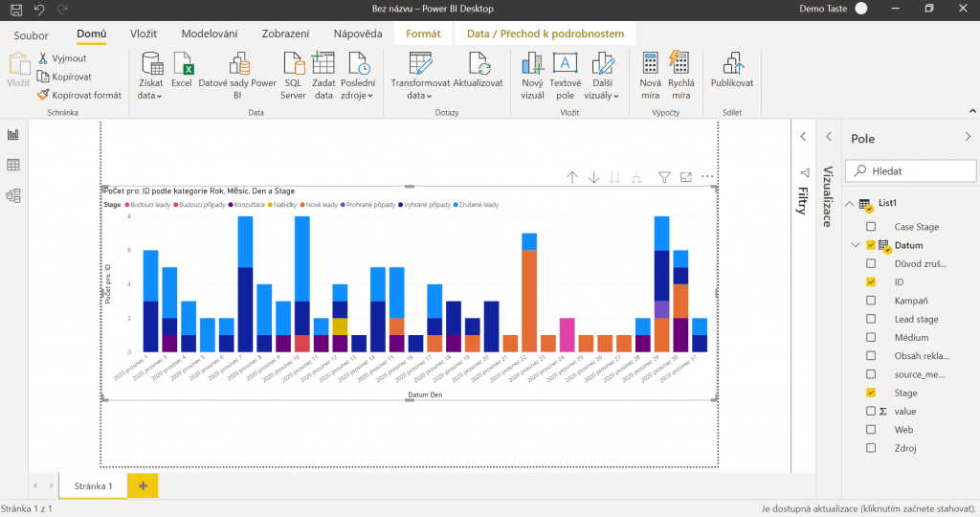The height and width of the screenshot is (517, 980).
Task: Switch to Data view in left sidebar
Action: [13, 165]
